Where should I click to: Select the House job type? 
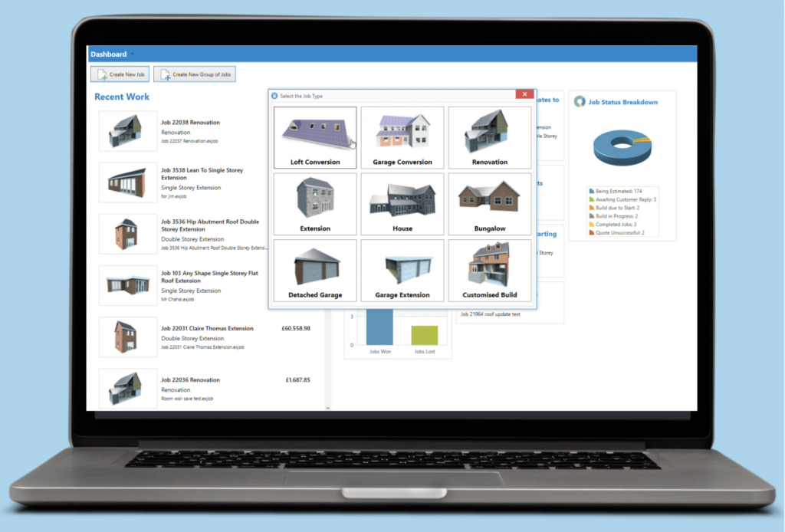coord(402,203)
